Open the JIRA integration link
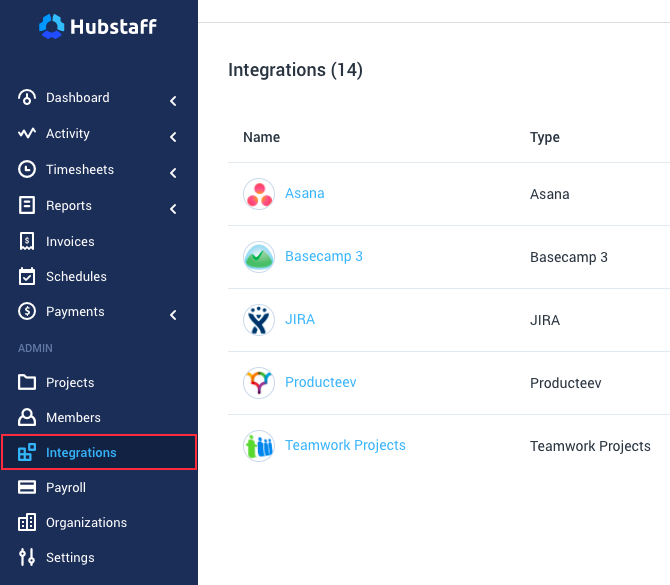Image resolution: width=670 pixels, height=585 pixels. click(300, 319)
